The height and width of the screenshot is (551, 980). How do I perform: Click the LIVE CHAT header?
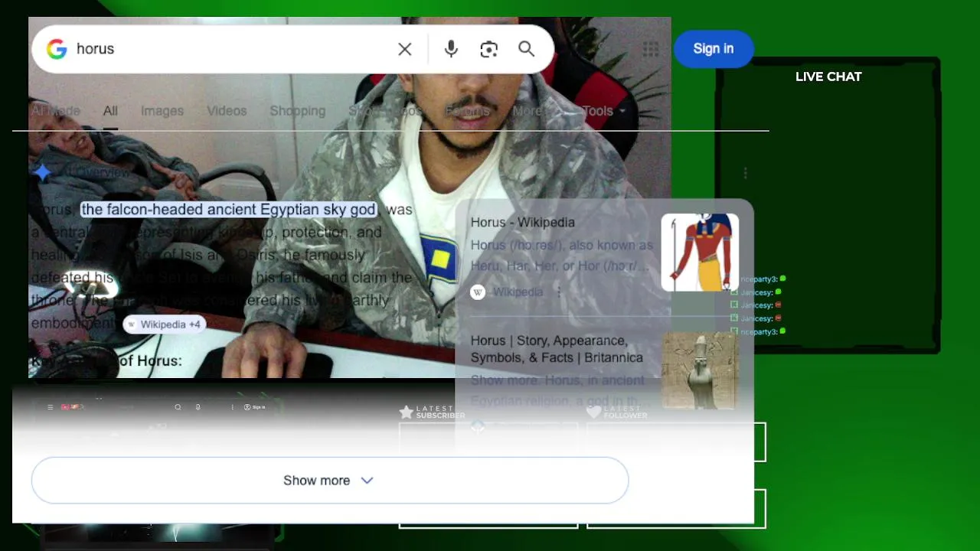pyautogui.click(x=828, y=77)
